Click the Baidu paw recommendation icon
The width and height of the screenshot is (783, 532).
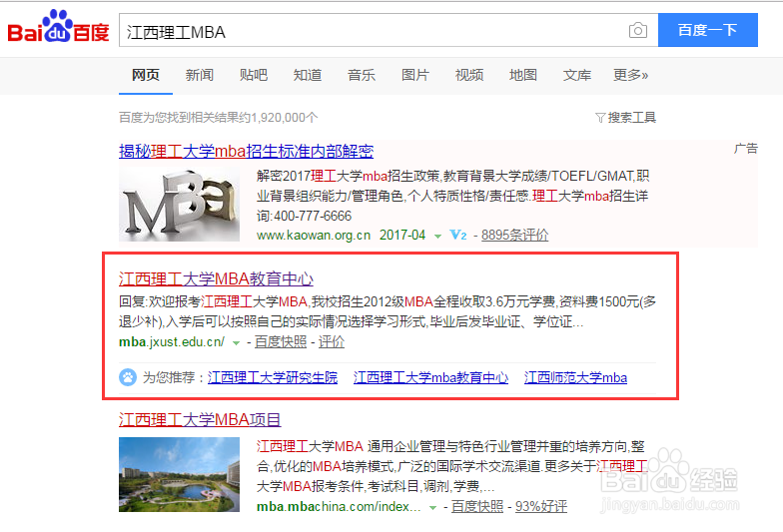128,377
